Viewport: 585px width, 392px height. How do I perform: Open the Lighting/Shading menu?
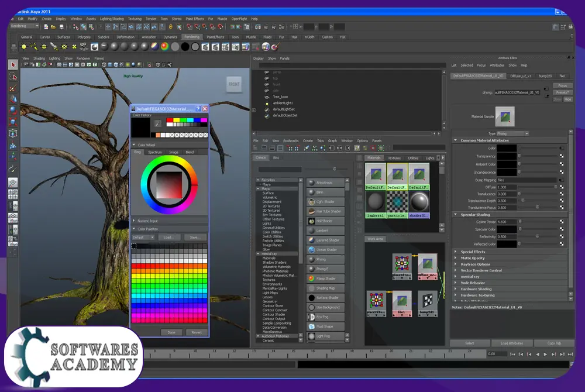point(112,19)
